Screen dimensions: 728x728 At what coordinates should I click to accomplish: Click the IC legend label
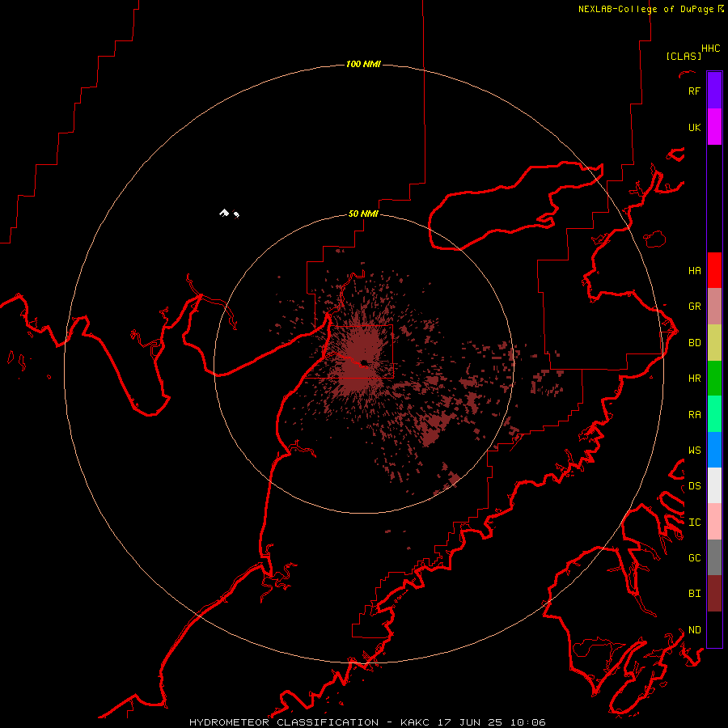tap(694, 523)
